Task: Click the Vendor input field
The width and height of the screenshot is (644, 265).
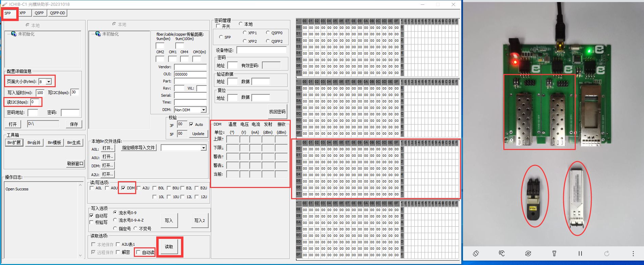Action: (190, 67)
